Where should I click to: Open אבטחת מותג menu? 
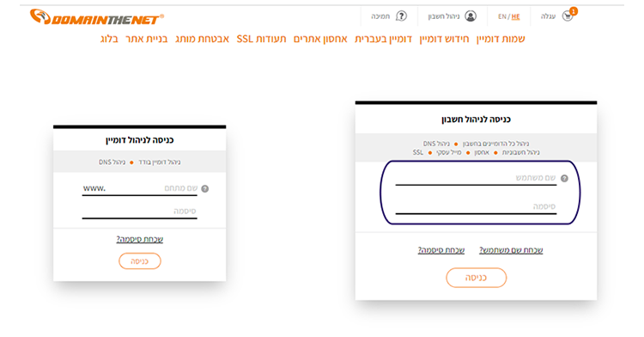(x=202, y=39)
